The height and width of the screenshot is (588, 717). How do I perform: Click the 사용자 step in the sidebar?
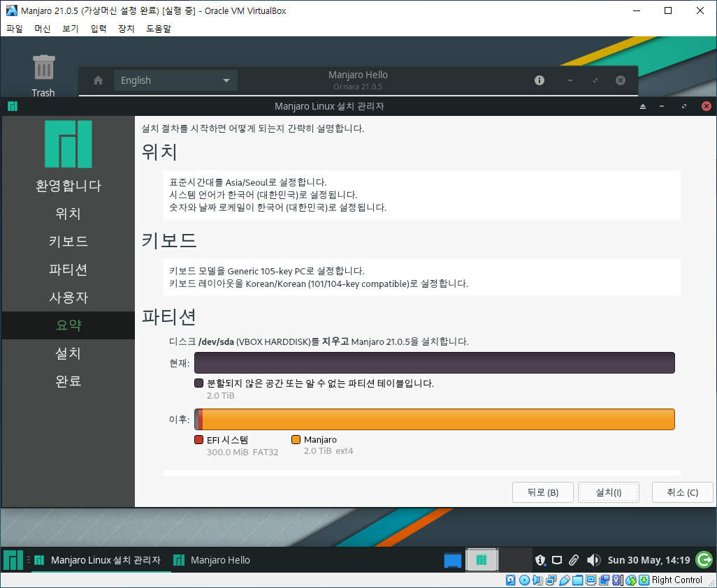[68, 297]
